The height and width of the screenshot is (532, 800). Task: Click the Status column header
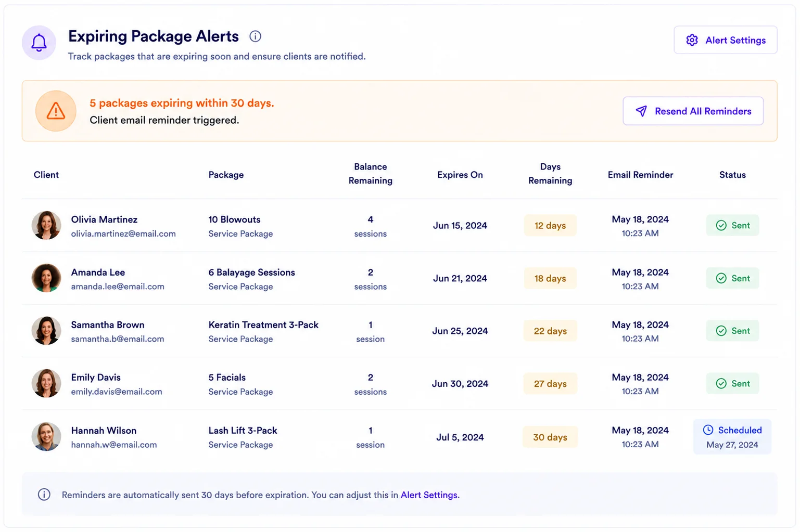(732, 175)
